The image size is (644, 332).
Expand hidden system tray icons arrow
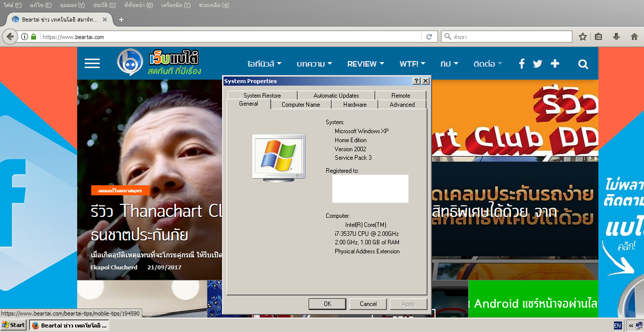[631, 325]
